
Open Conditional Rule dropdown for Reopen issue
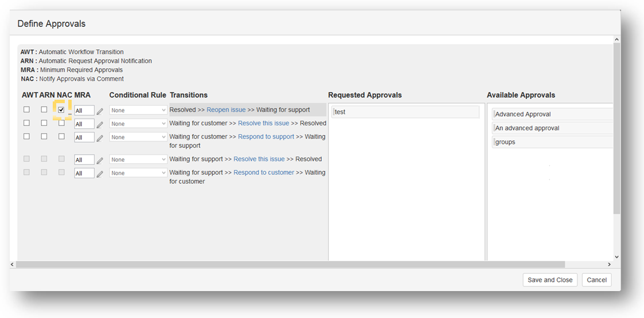pyautogui.click(x=138, y=110)
